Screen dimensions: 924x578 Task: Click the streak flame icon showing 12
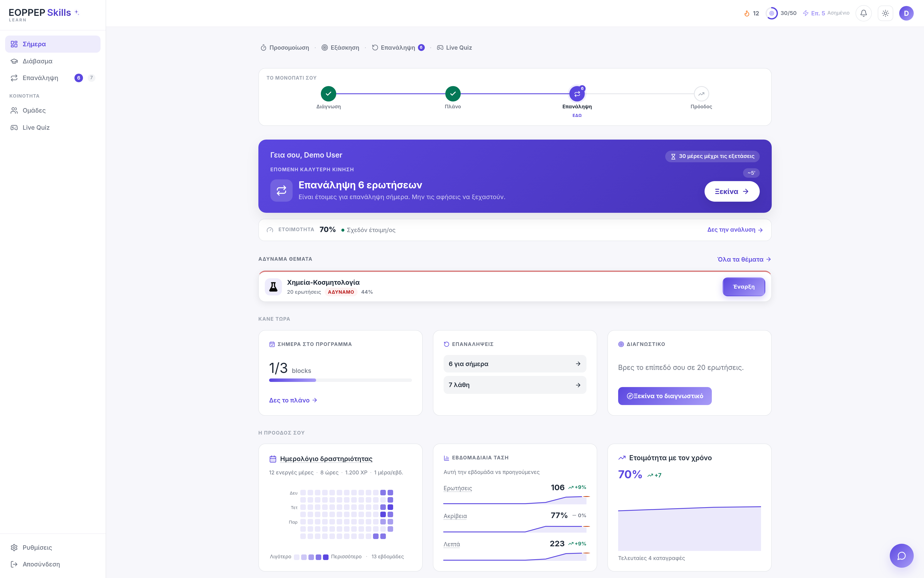click(747, 13)
